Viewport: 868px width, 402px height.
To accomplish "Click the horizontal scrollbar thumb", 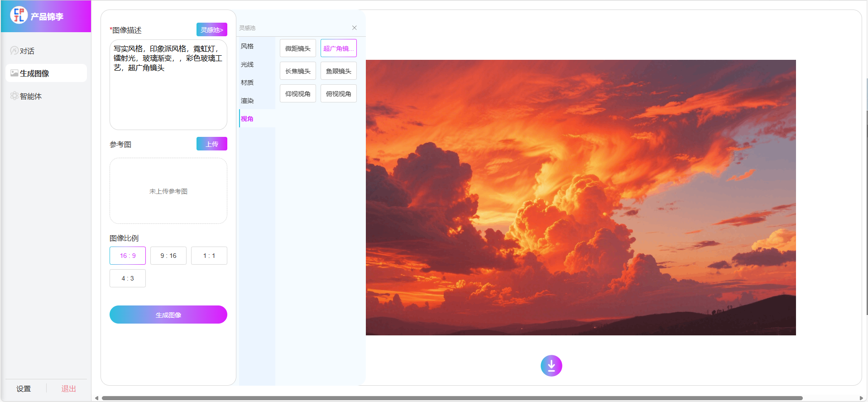I will coord(452,398).
